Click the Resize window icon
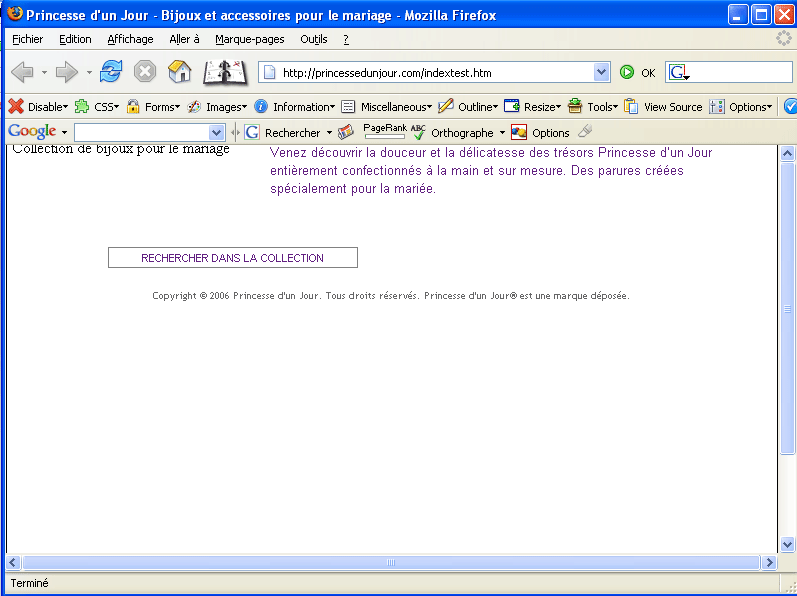This screenshot has height=596, width=797. tap(512, 106)
